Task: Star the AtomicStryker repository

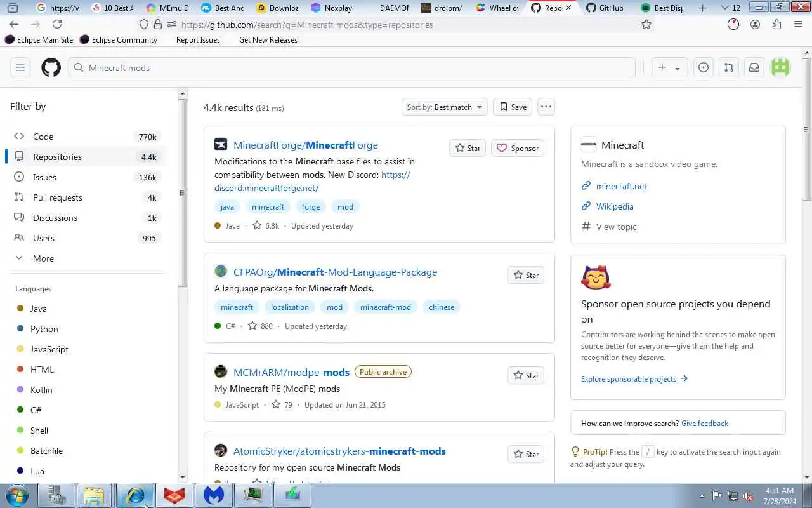Action: 526,454
